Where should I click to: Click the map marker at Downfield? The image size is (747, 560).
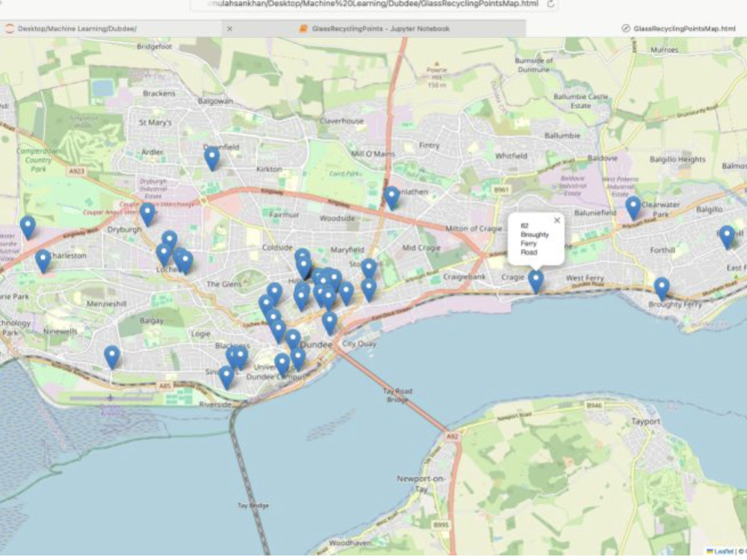tap(212, 158)
